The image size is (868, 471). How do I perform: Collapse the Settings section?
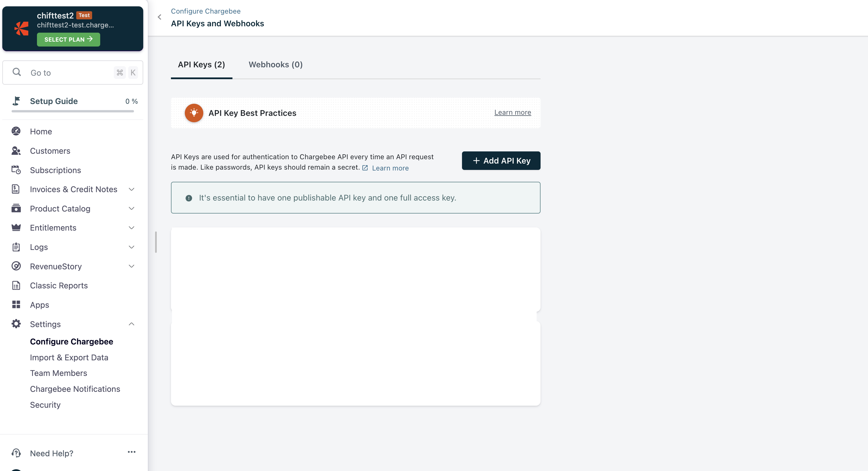click(x=131, y=324)
